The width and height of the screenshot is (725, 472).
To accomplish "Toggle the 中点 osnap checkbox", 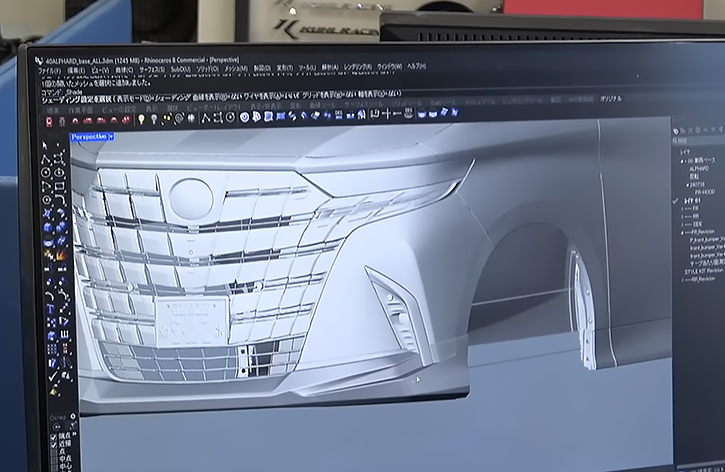I will point(55,460).
